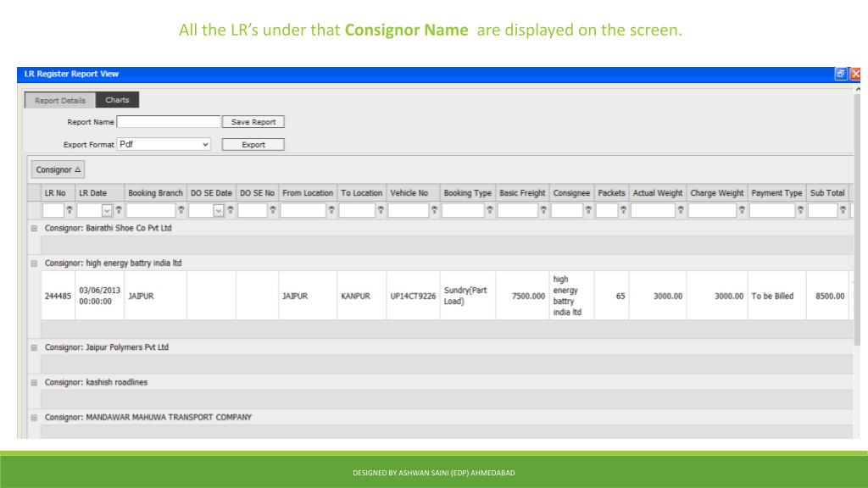Open the DO SE Date filter date dropdown
This screenshot has height=488, width=868.
click(x=219, y=210)
